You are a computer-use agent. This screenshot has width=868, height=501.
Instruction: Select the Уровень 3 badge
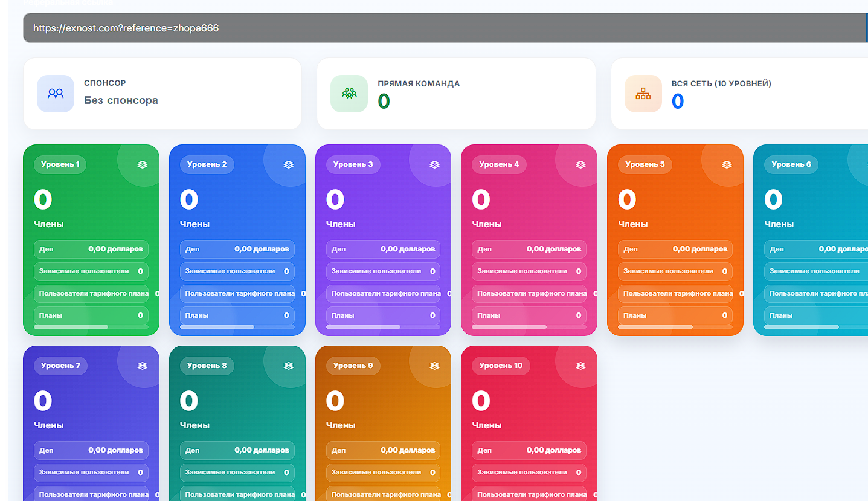(x=353, y=164)
